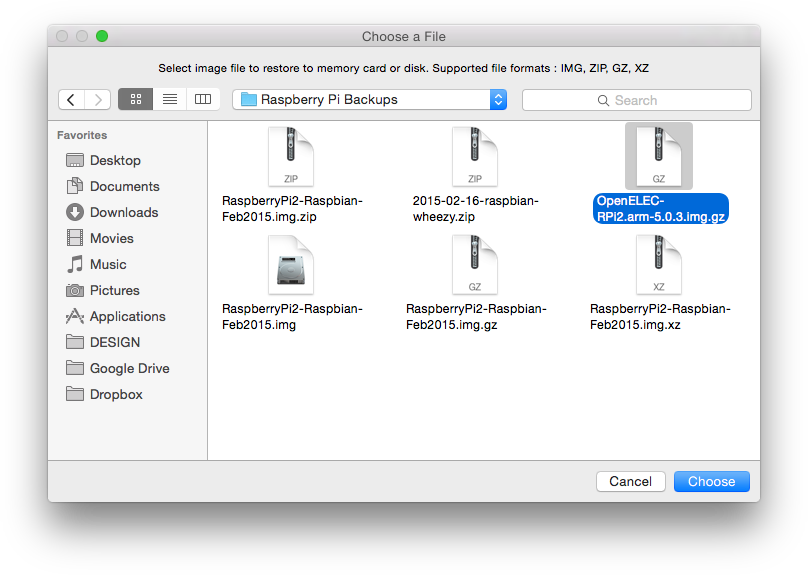808x575 pixels.
Task: Click the highlighted OpenELEC-RPi2.arm-5.0.3.img.gz name
Action: 661,209
